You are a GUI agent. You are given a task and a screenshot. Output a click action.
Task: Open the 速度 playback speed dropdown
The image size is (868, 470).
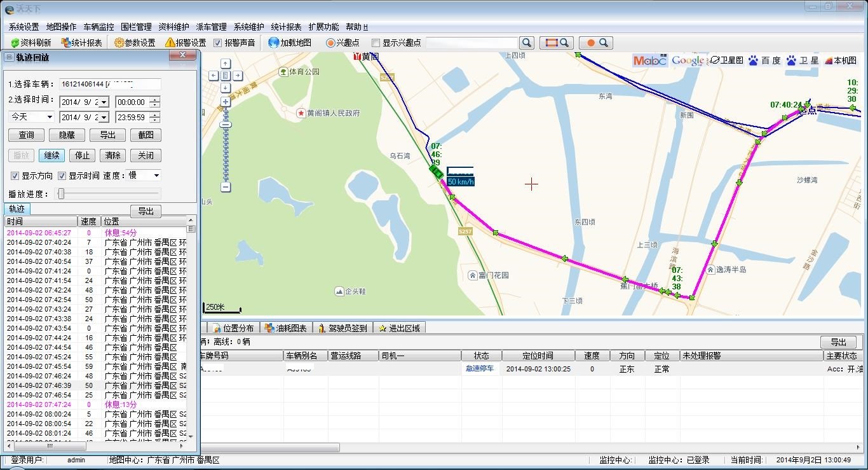point(156,176)
